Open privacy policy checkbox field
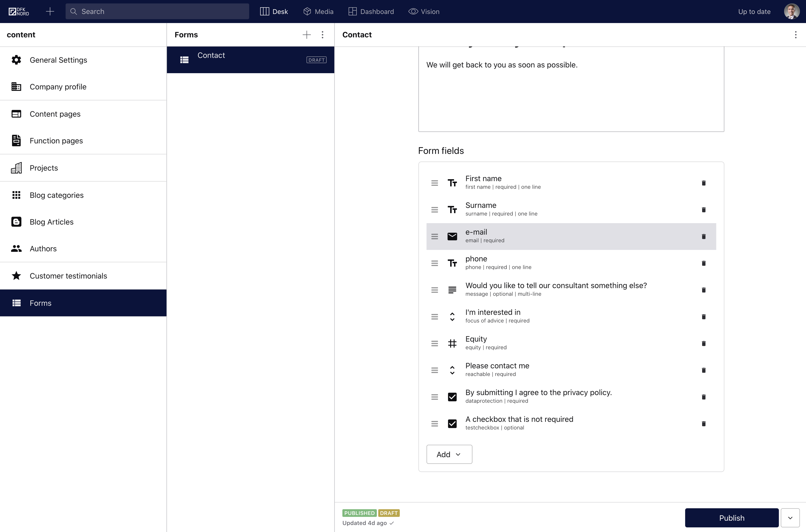Screen dimensions: 806x532 pos(538,396)
